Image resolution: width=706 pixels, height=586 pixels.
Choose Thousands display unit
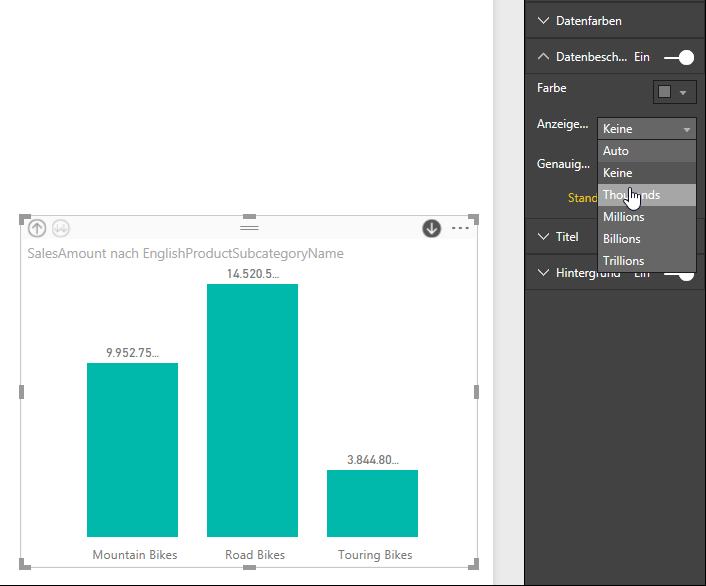647,195
